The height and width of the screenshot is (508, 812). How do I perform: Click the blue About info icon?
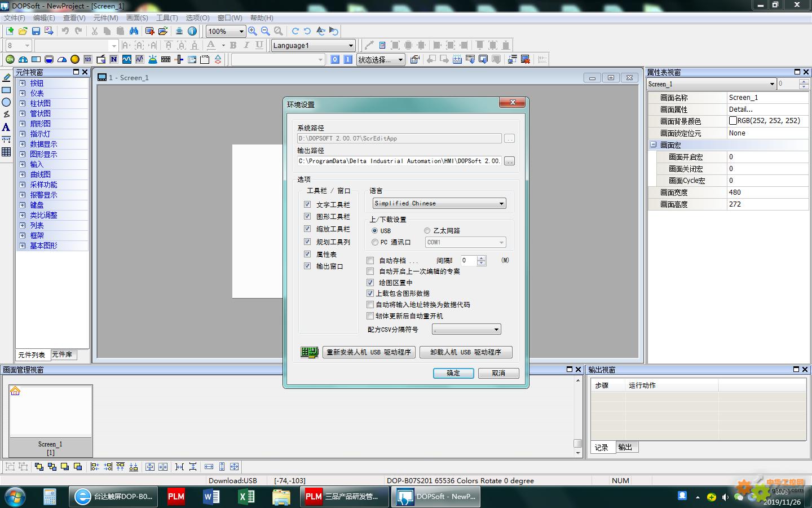[192, 31]
